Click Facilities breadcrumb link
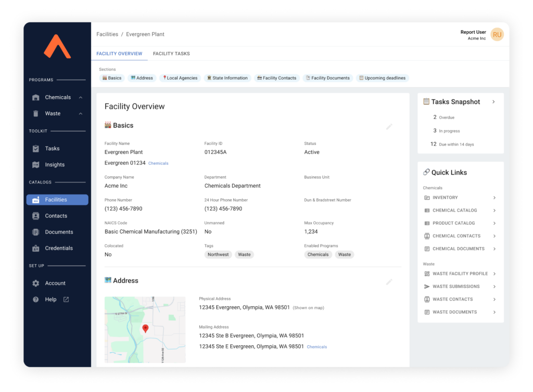 [107, 34]
